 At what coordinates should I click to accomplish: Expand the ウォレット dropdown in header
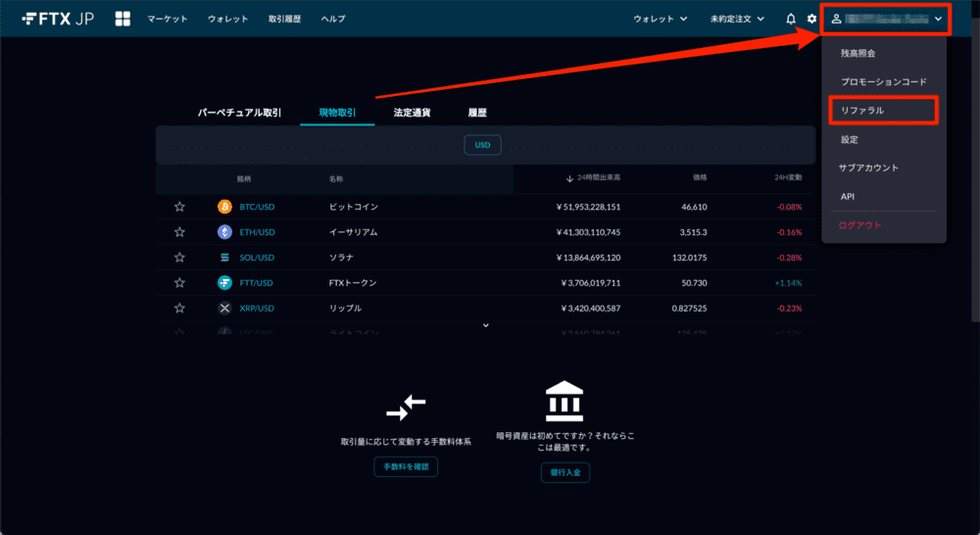pos(660,19)
